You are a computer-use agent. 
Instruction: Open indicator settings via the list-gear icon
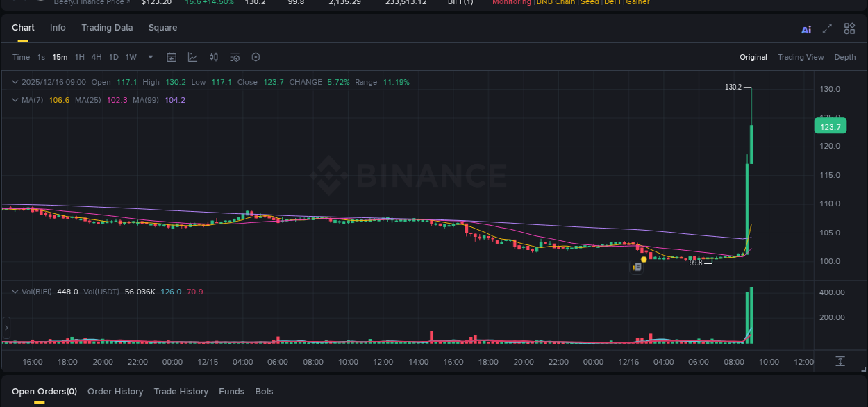point(235,57)
